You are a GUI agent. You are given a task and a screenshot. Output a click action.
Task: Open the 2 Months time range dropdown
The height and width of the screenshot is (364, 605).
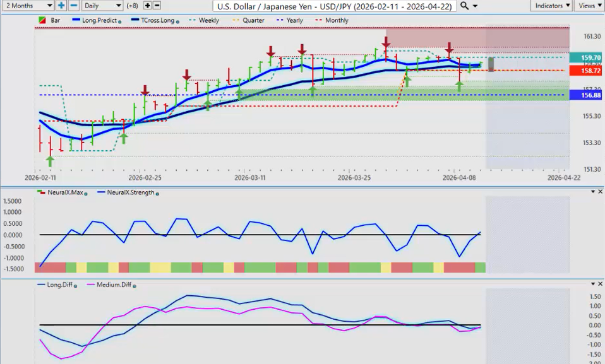point(27,5)
